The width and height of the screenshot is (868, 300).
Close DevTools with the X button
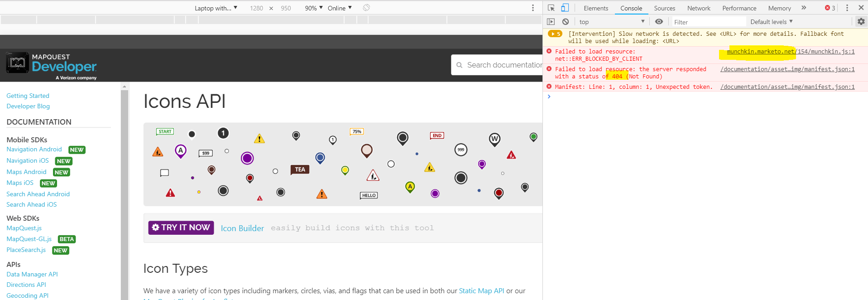click(x=861, y=8)
